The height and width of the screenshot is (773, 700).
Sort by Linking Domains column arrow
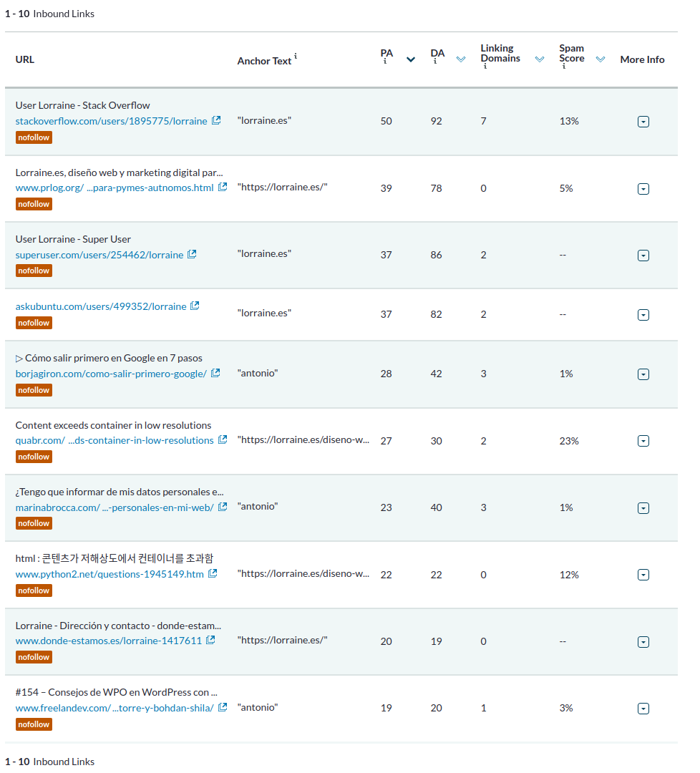pyautogui.click(x=540, y=59)
